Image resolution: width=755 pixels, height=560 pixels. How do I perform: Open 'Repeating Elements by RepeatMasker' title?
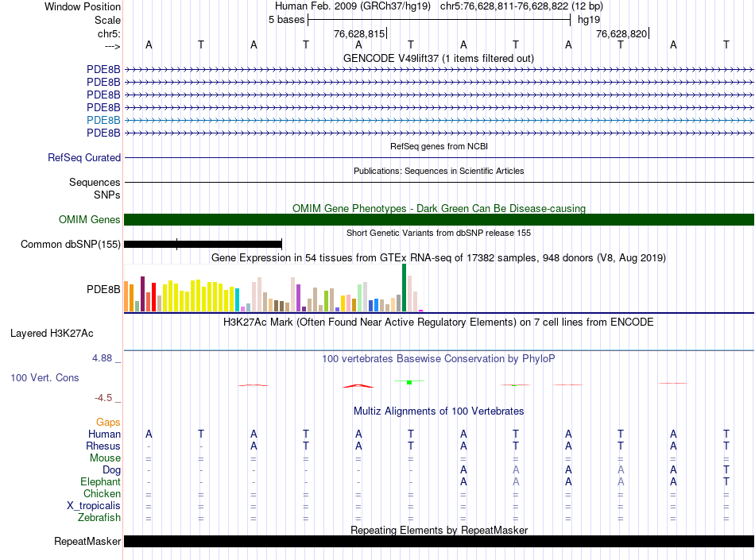[439, 530]
